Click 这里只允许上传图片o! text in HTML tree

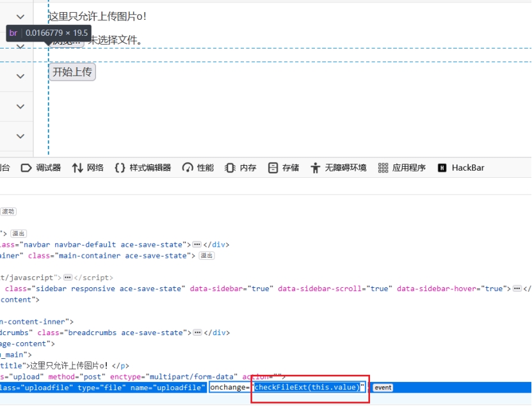[x=69, y=366]
